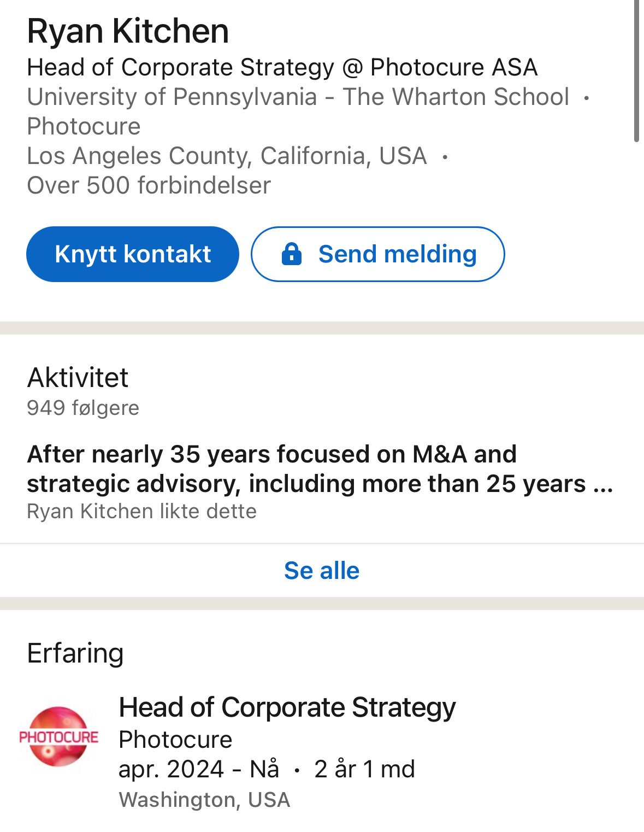Click the page's vertical scrollbar thumb

pos(636,71)
